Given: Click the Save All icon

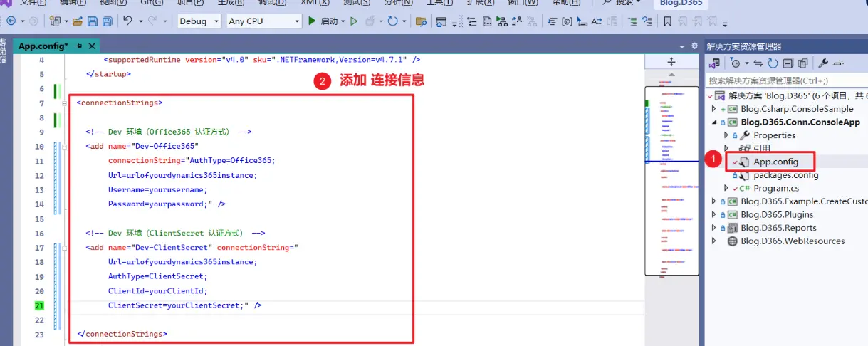Looking at the screenshot, I should 107,21.
